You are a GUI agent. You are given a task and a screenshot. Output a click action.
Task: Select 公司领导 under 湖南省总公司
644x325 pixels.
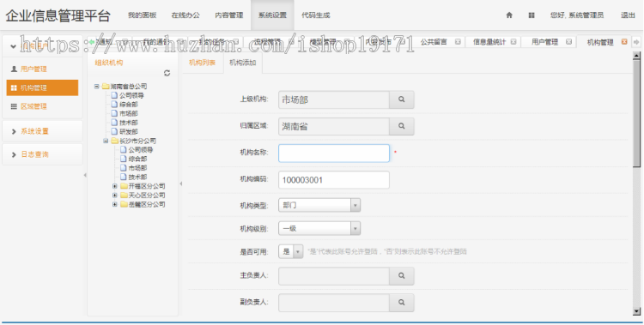(x=131, y=95)
